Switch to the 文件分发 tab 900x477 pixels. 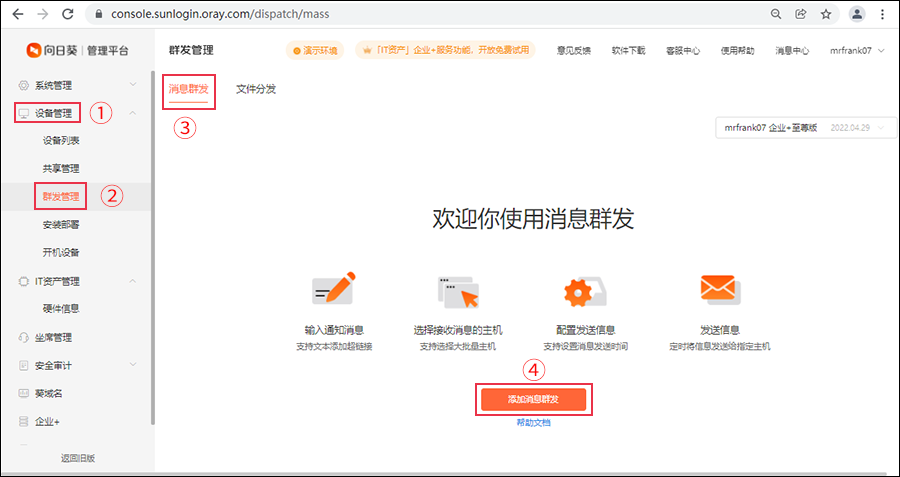256,89
